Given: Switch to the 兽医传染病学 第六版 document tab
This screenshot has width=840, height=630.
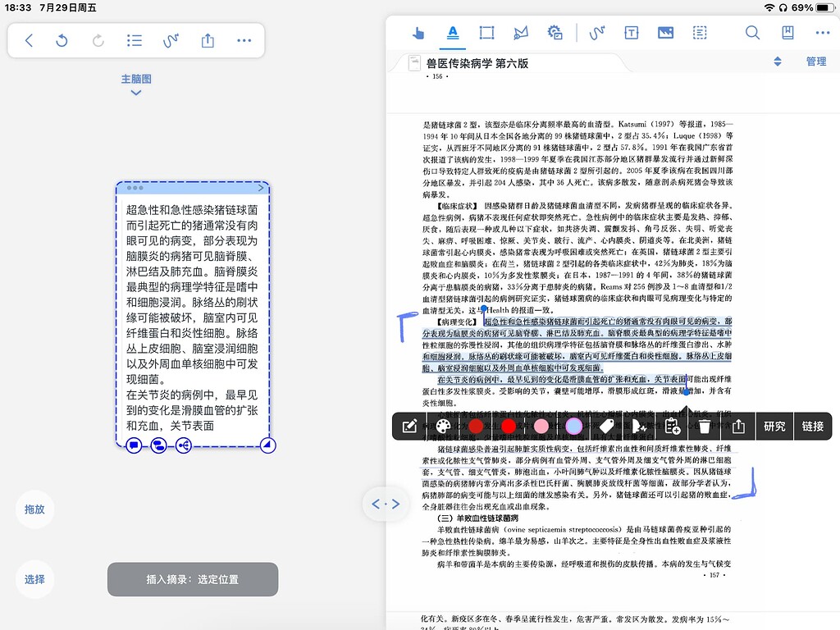Looking at the screenshot, I should 500,62.
